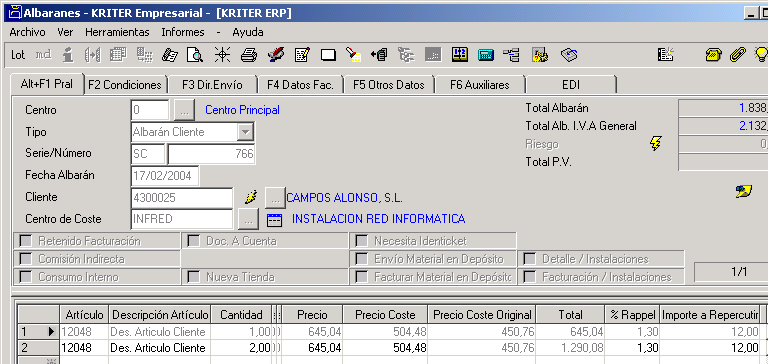The width and height of the screenshot is (768, 364).
Task: Toggle Consumo Interno checkbox
Action: [25, 277]
